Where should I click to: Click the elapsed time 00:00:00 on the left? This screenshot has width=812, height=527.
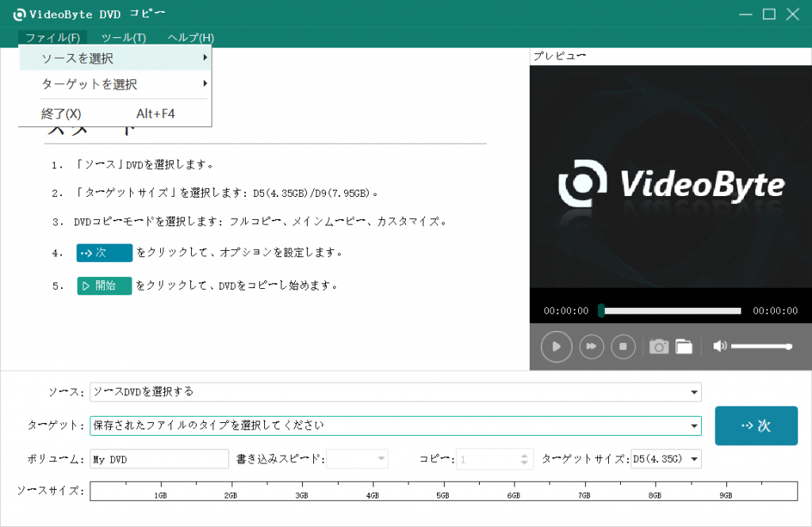point(566,311)
